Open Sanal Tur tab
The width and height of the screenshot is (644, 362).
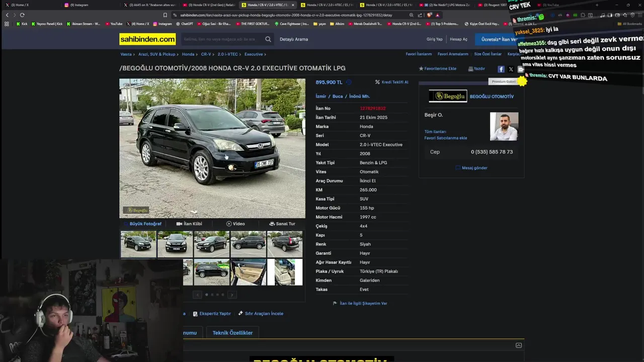tap(282, 224)
